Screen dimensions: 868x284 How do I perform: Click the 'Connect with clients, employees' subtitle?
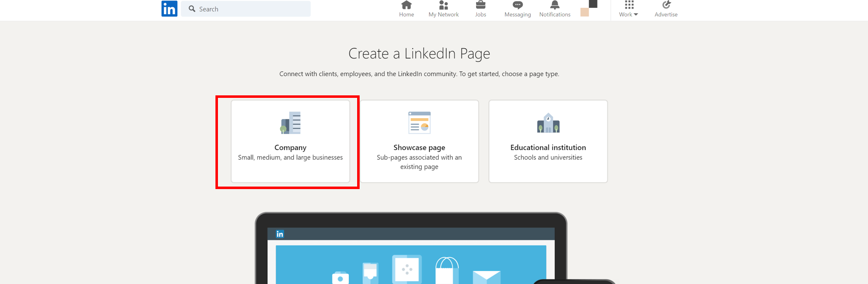pos(419,74)
